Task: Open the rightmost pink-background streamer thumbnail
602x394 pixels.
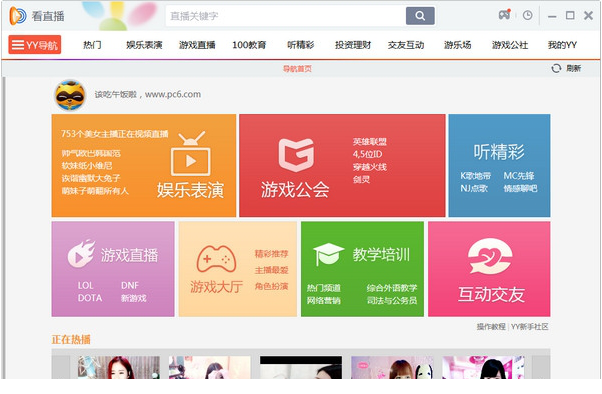Action: click(483, 367)
